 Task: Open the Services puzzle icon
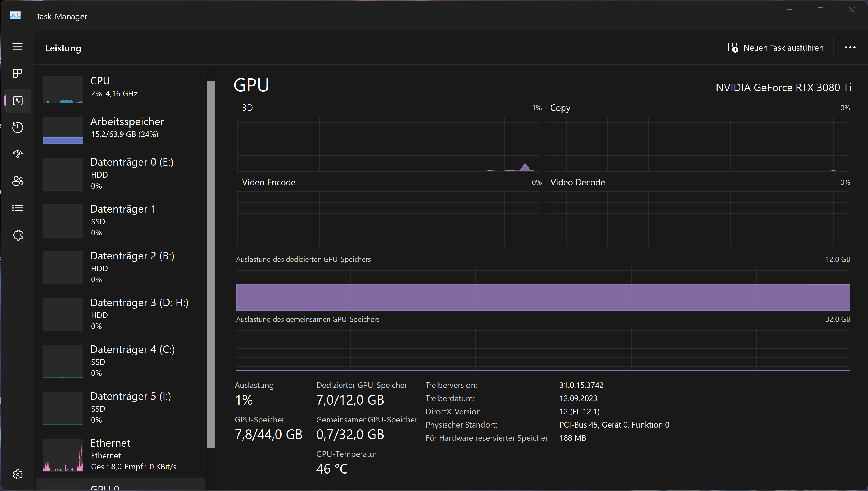pyautogui.click(x=17, y=235)
